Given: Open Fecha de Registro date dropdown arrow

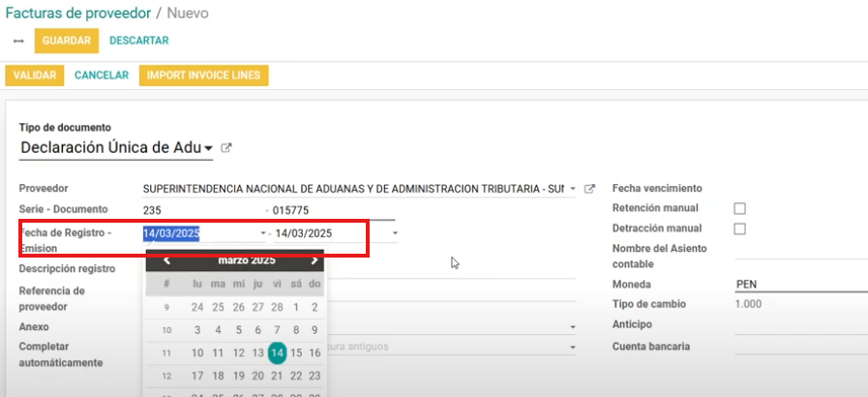Looking at the screenshot, I should click(x=263, y=233).
